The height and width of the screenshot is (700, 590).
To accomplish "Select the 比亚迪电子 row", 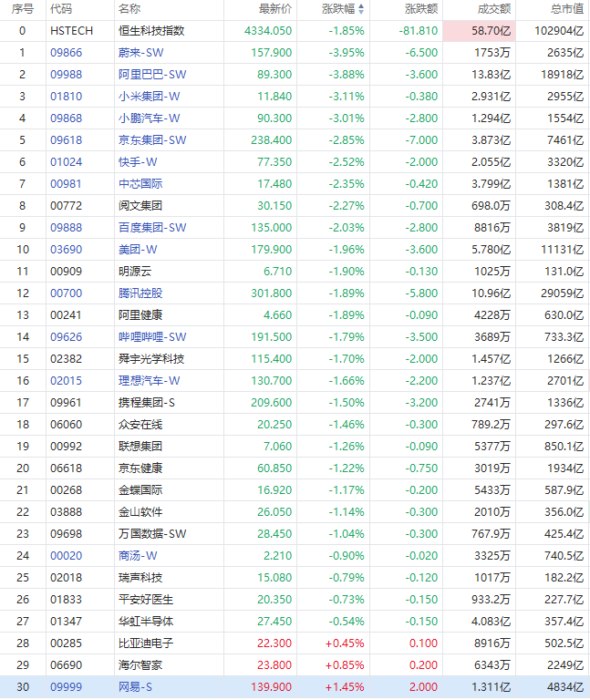I will tap(295, 643).
